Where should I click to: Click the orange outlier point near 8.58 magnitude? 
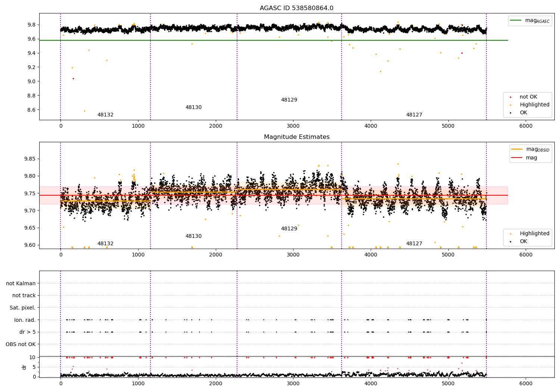click(84, 111)
